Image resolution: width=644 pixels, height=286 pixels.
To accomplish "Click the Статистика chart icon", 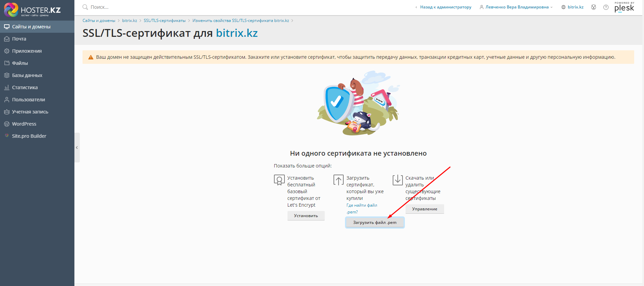I will click(x=7, y=87).
